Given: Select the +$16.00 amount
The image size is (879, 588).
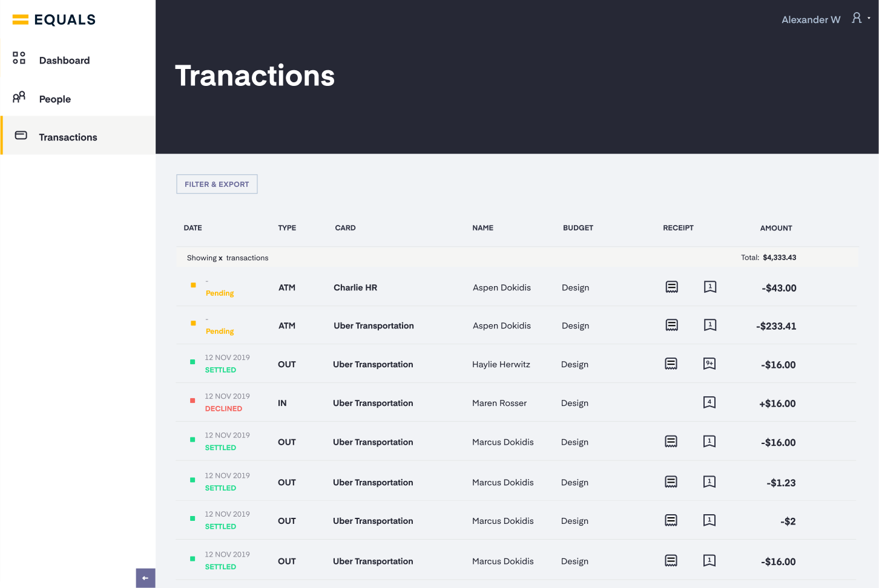Looking at the screenshot, I should coord(777,403).
